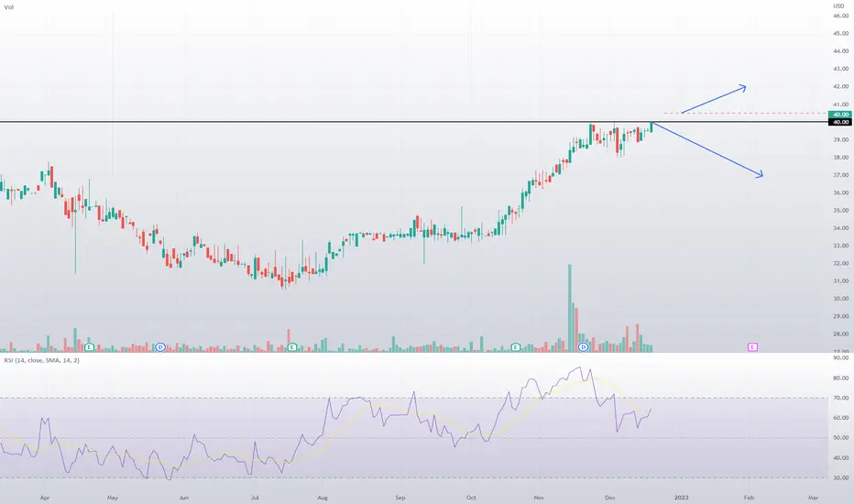Click the 70.00 RSI scale label

click(x=840, y=399)
